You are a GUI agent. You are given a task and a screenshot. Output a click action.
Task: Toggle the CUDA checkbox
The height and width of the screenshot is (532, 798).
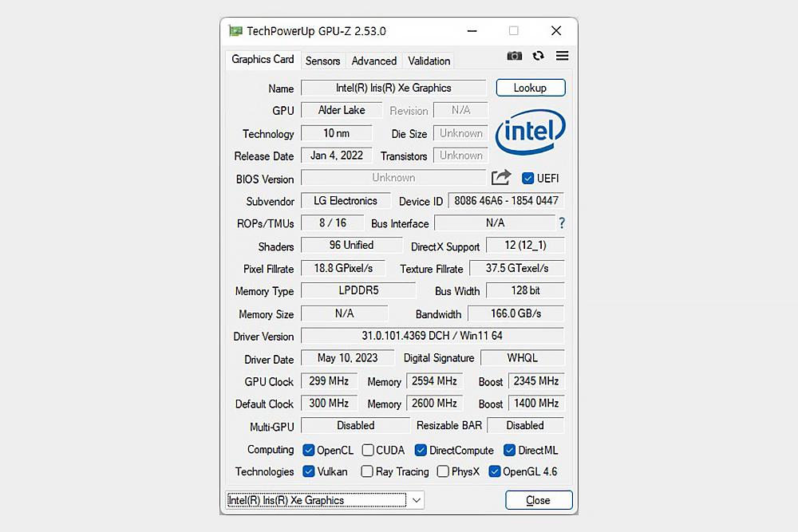[x=368, y=450]
